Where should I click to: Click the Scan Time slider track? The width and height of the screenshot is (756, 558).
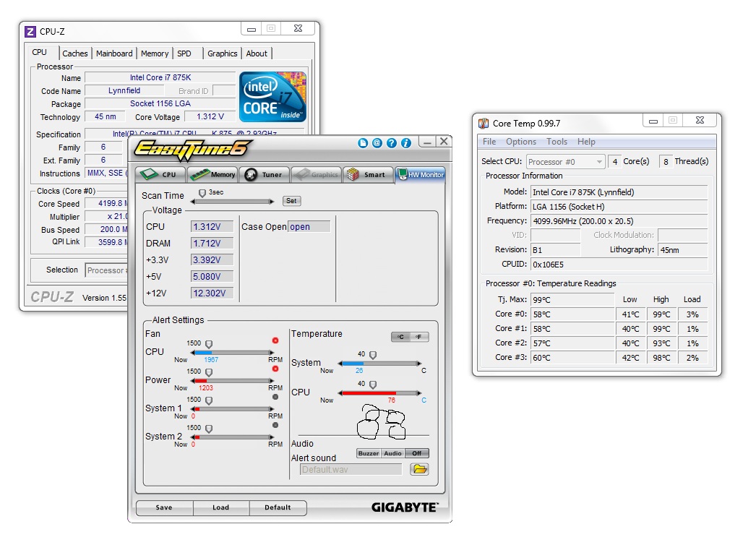pyautogui.click(x=233, y=202)
